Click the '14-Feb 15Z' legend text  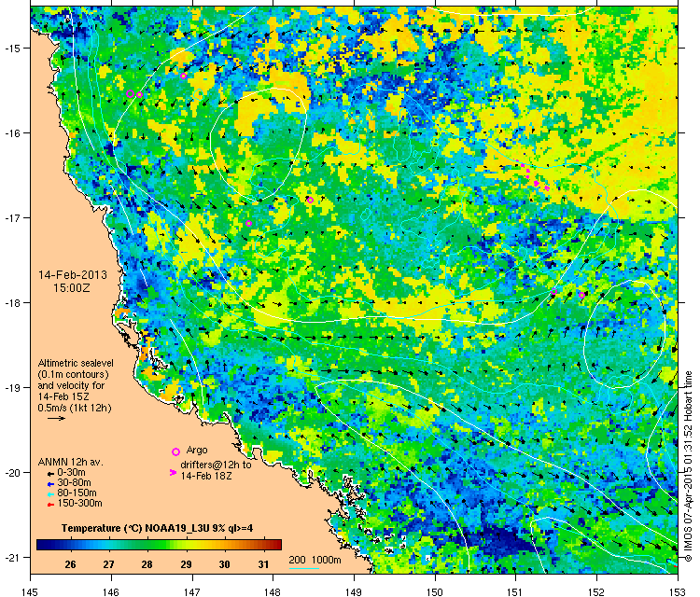(63, 396)
